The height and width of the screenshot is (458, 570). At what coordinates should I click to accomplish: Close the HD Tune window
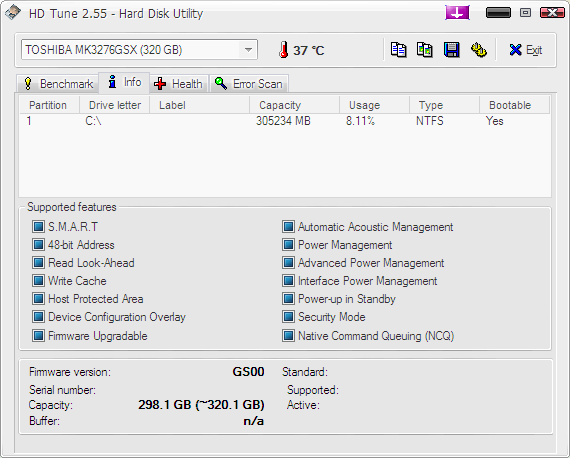[x=552, y=13]
